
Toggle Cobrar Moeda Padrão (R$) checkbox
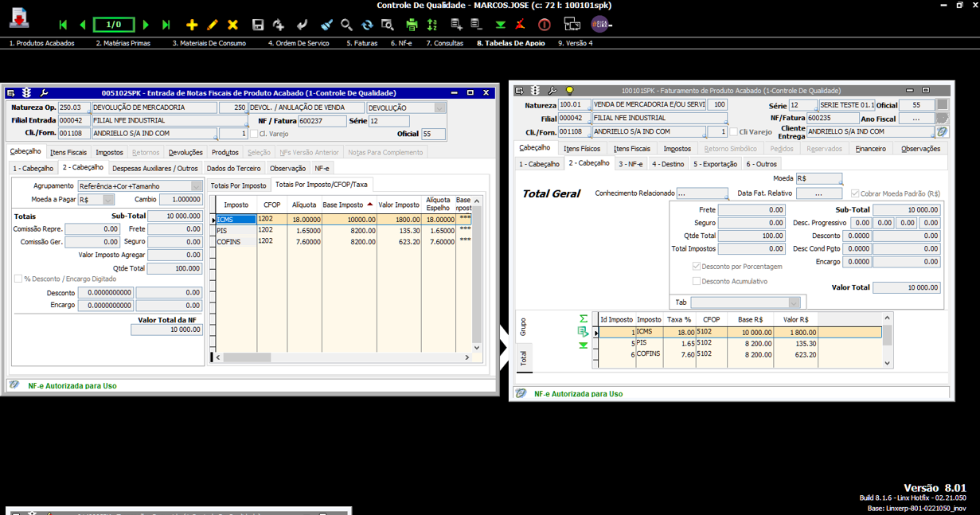pyautogui.click(x=855, y=193)
